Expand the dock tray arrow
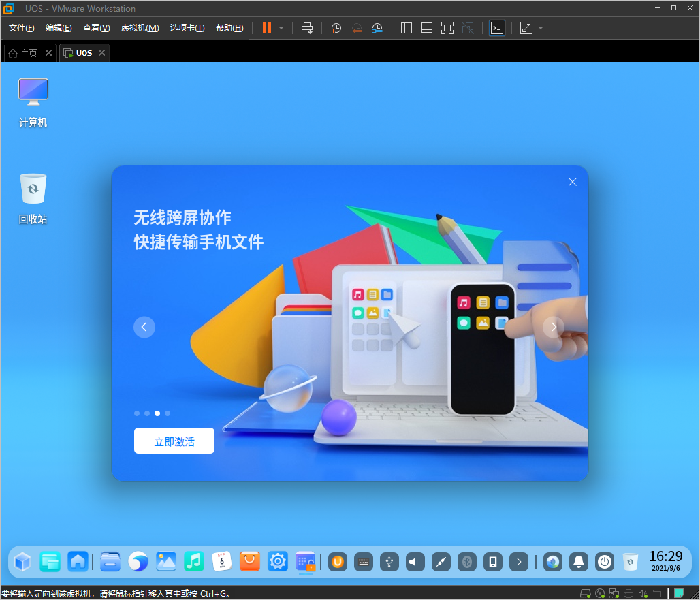 click(519, 562)
